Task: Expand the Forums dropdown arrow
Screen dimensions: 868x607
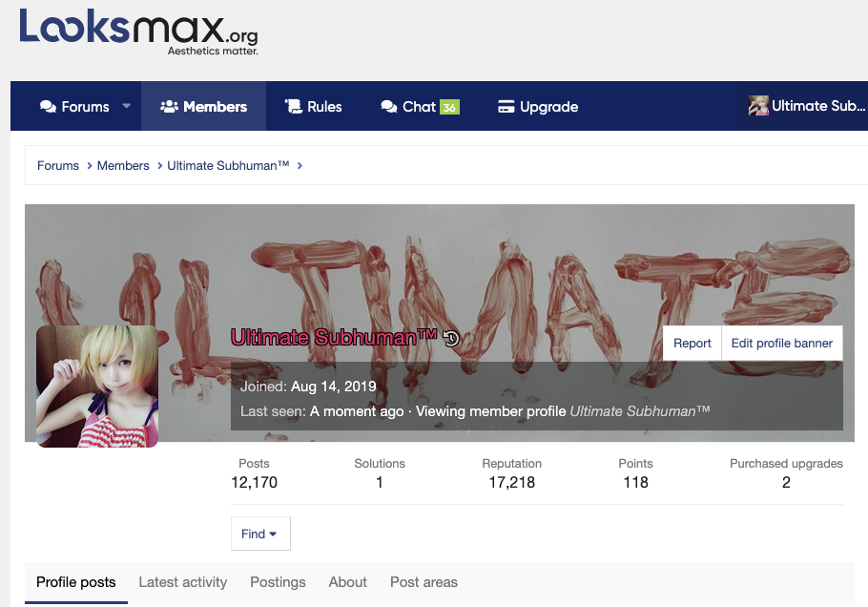Action: (126, 106)
